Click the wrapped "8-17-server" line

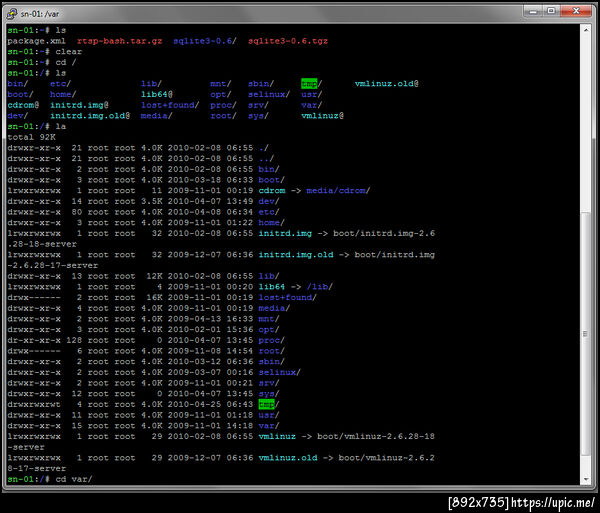37,469
